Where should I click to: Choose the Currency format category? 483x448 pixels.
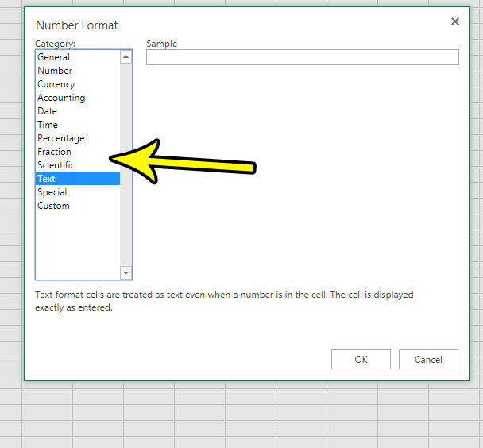click(x=78, y=84)
